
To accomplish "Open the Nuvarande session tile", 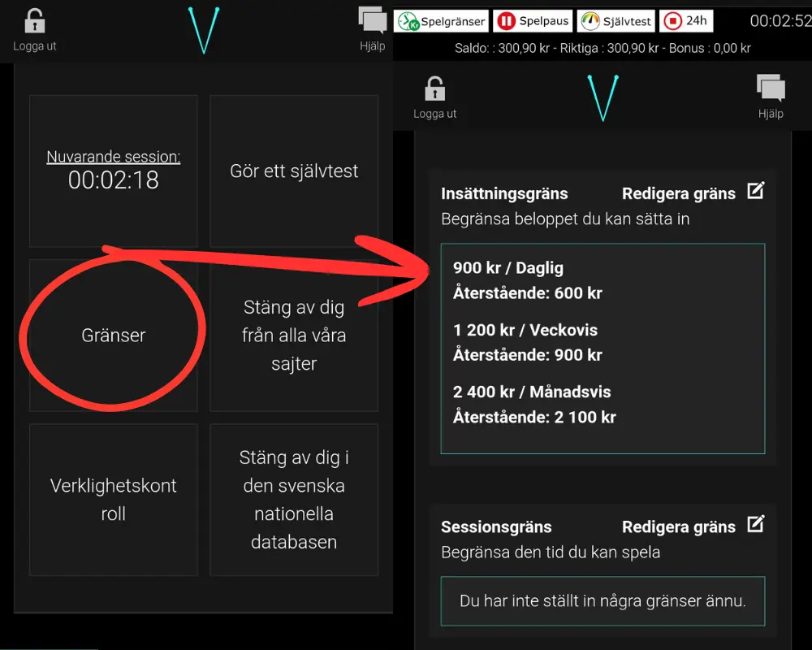I will pos(114,171).
